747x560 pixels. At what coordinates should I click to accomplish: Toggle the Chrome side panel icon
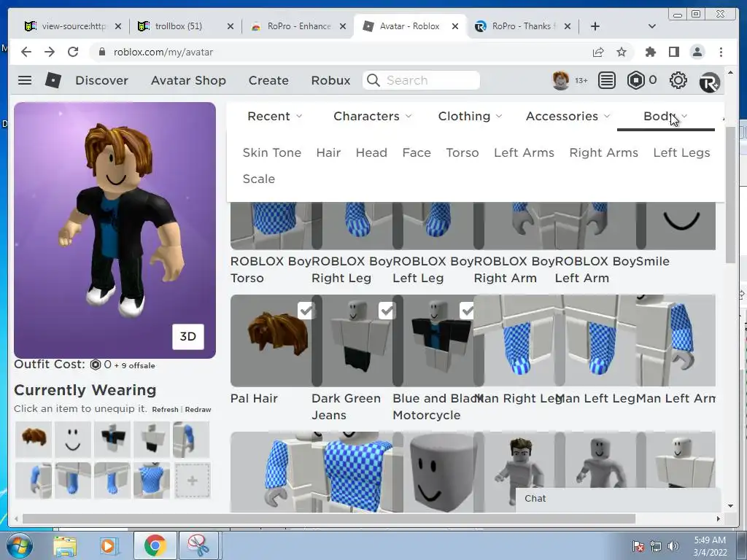click(673, 52)
